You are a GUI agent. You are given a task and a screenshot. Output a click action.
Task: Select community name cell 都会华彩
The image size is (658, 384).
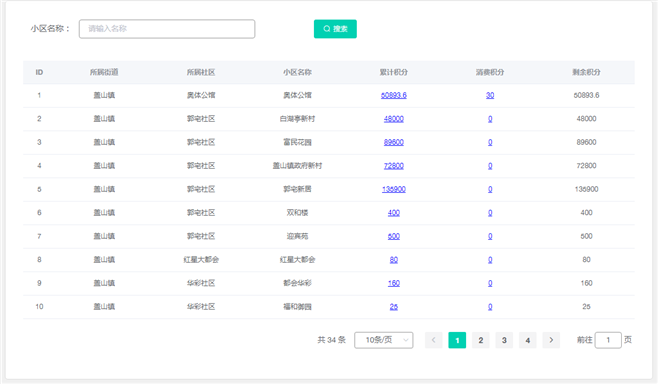point(297,283)
